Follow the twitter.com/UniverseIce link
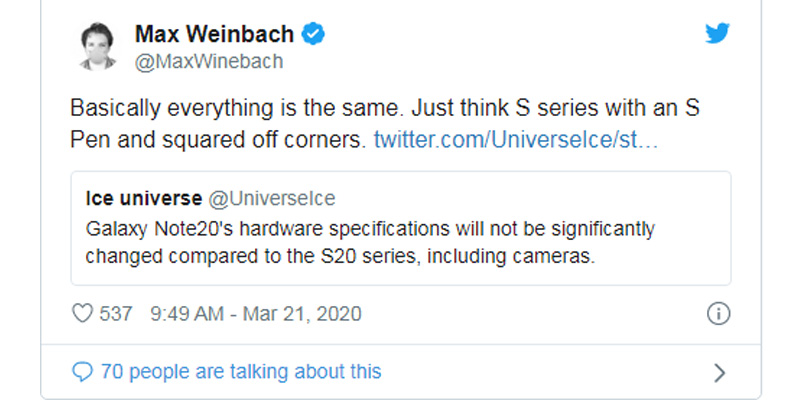Screen dimensions: 799x400 point(515,139)
